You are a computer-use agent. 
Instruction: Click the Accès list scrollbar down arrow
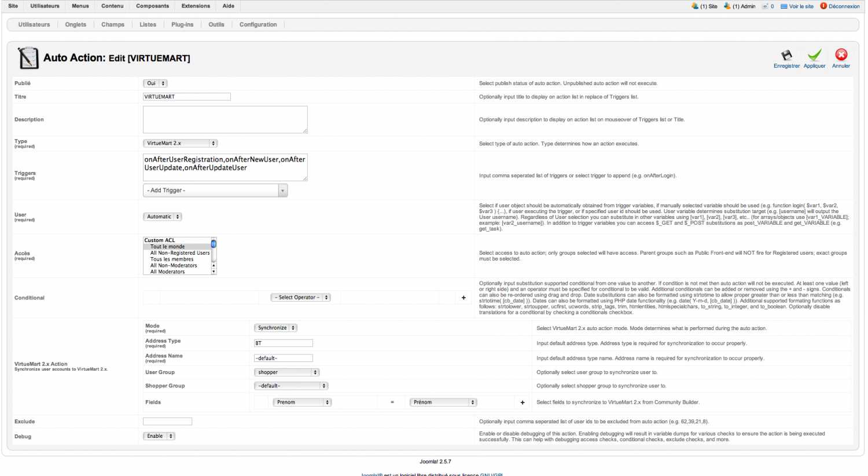pyautogui.click(x=214, y=272)
